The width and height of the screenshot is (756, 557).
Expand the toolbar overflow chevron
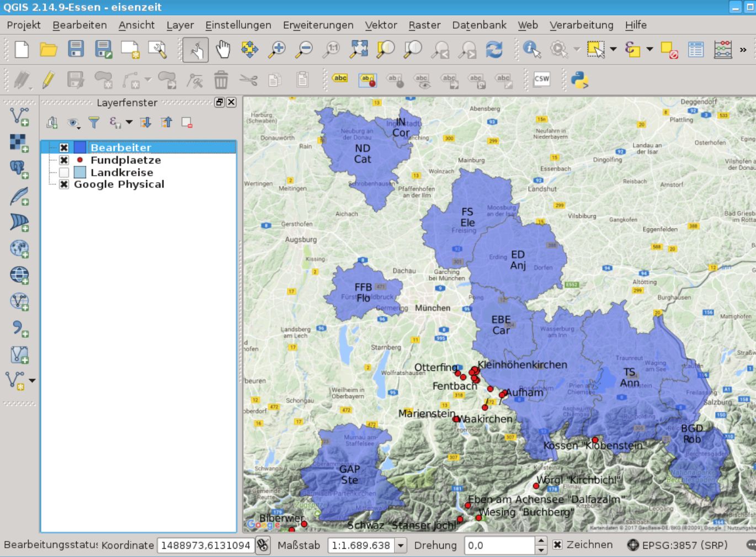743,50
